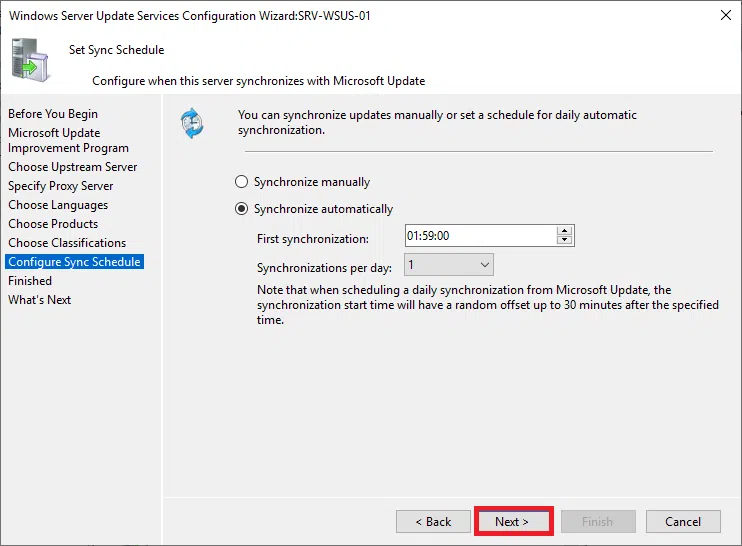Close the configuration wizard window

point(723,15)
